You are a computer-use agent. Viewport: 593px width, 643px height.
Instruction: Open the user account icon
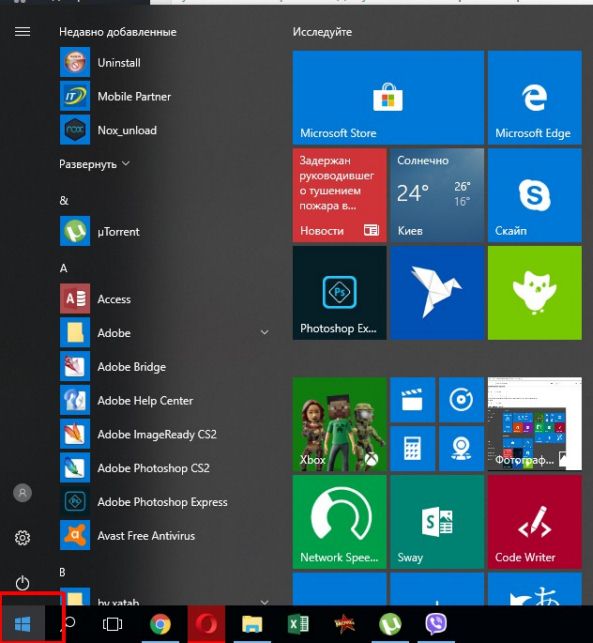click(x=23, y=493)
